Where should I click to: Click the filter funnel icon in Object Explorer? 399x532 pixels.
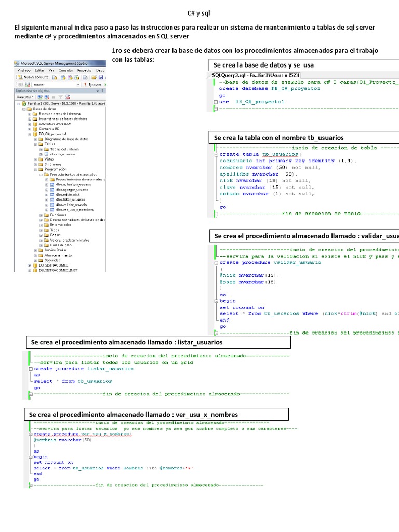(x=60, y=97)
